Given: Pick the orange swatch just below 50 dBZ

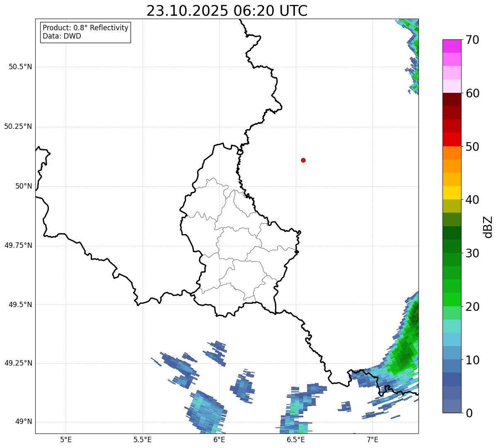Looking at the screenshot, I should [452, 153].
